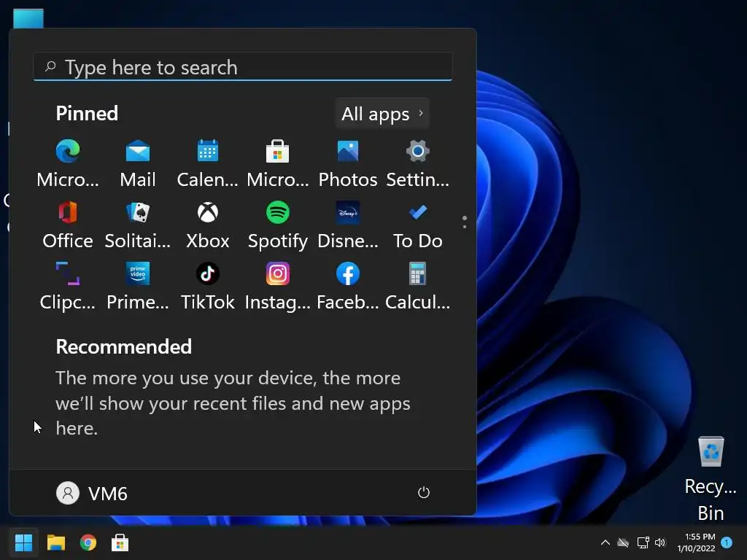Open the Photos app
The width and height of the screenshot is (747, 560).
point(348,163)
